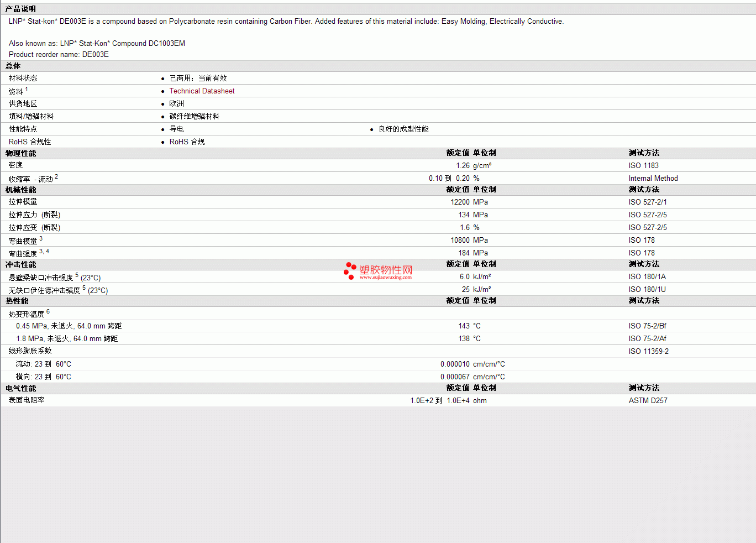Click the ASTM D257 test method
The width and height of the screenshot is (756, 543).
pyautogui.click(x=648, y=401)
